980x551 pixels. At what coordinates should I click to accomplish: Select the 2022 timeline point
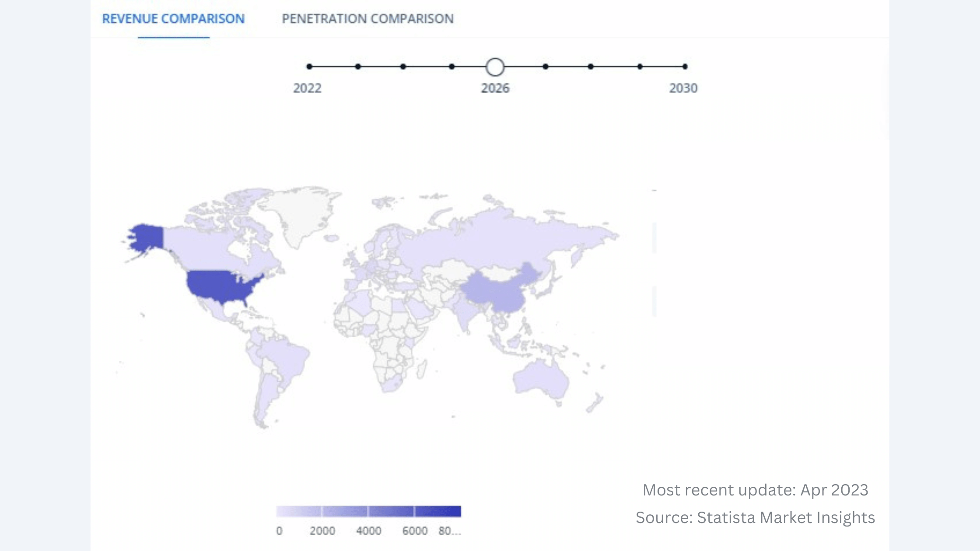tap(309, 66)
